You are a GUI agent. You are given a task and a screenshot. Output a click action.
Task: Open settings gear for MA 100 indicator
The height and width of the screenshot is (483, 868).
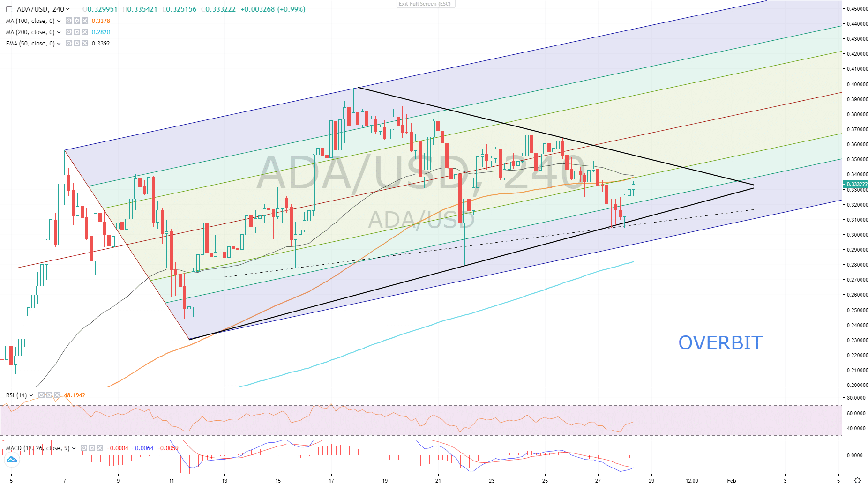coord(77,21)
